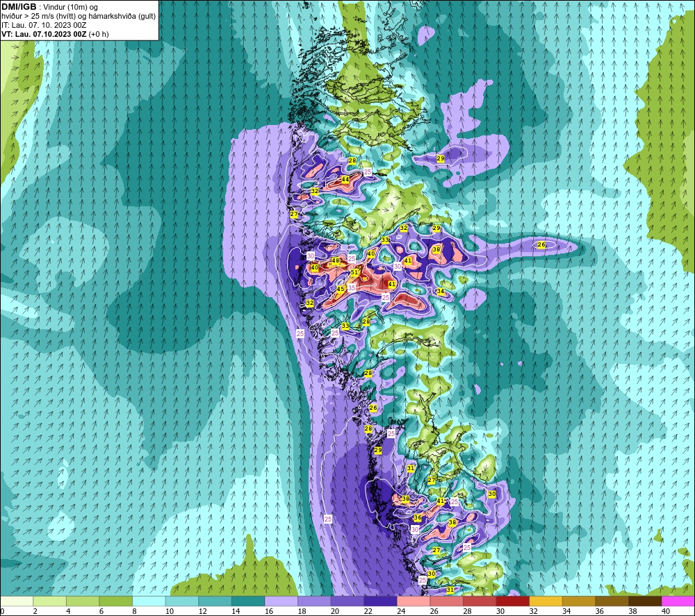Image resolution: width=695 pixels, height=616 pixels.
Task: Click the magenta swatch after the 40 mark
Action: pyautogui.click(x=678, y=601)
